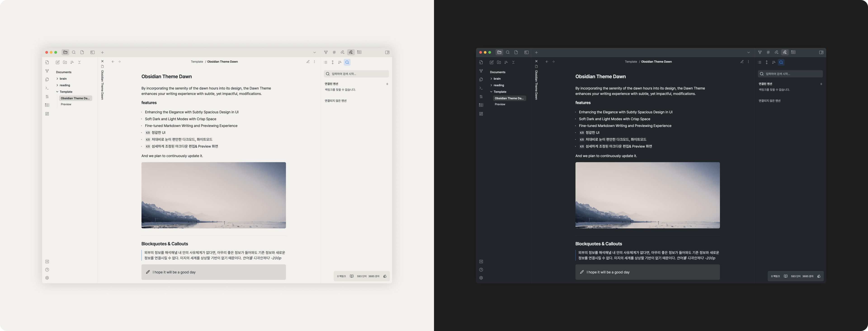Toggle right sidebar in dark window
This screenshot has width=868, height=331.
pyautogui.click(x=821, y=52)
